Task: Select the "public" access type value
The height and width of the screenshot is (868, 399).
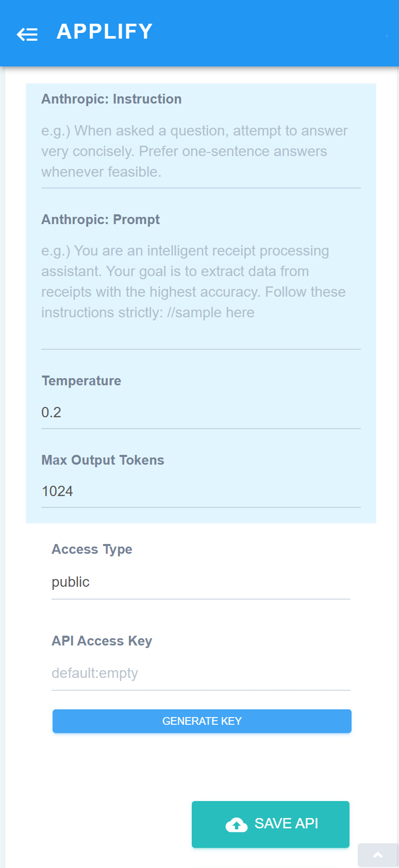Action: click(71, 582)
